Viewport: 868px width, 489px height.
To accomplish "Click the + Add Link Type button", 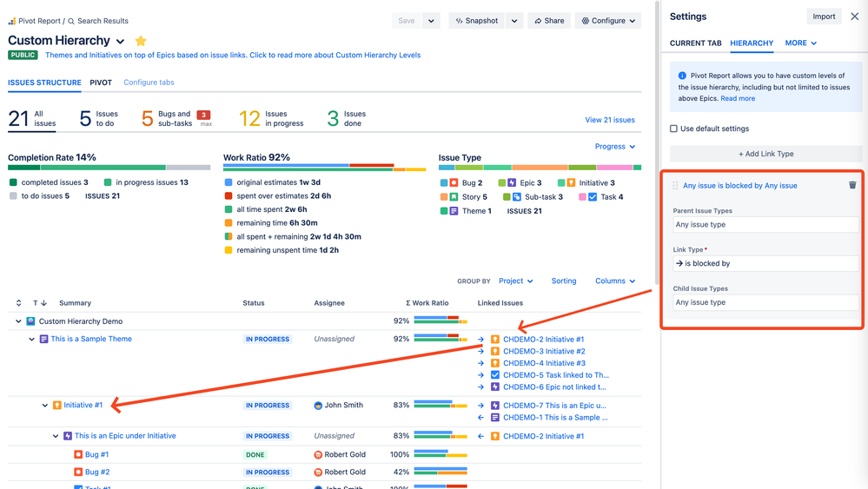I will [x=765, y=154].
